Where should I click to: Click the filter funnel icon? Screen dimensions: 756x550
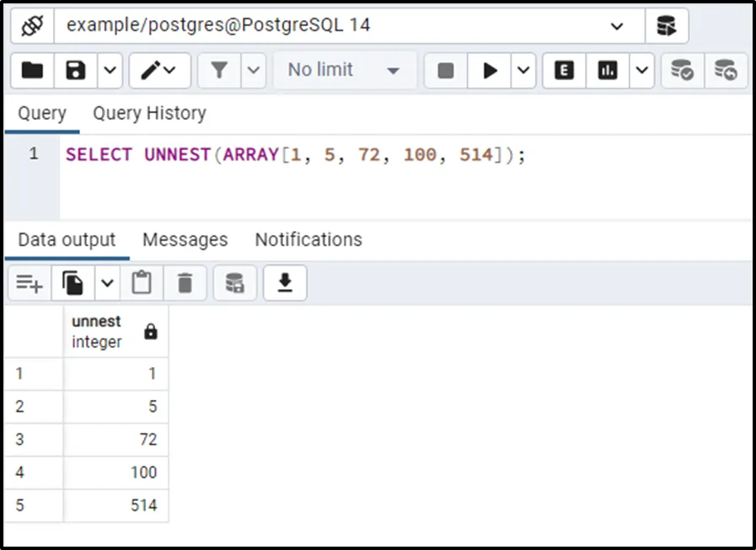[x=219, y=70]
